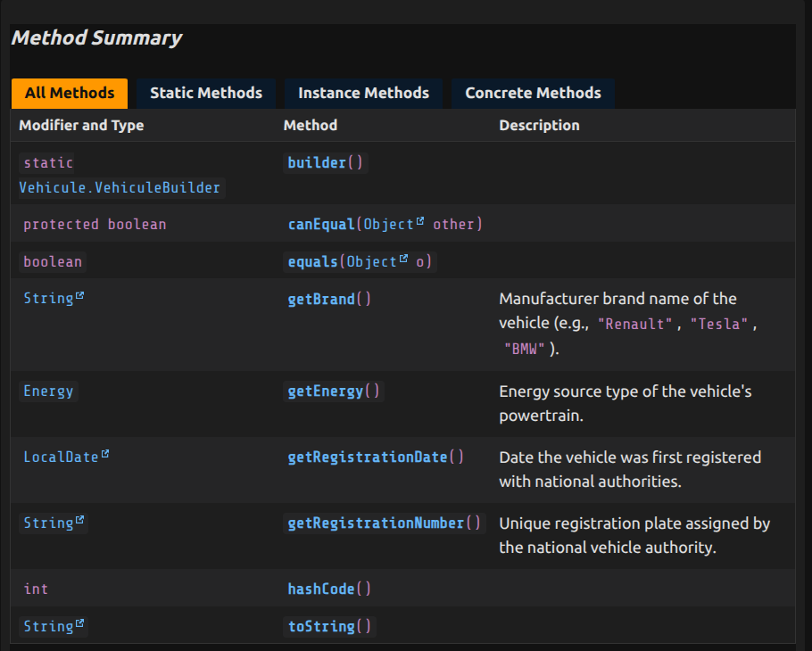The width and height of the screenshot is (812, 651).
Task: Click boolean type in equals row
Action: coord(53,262)
